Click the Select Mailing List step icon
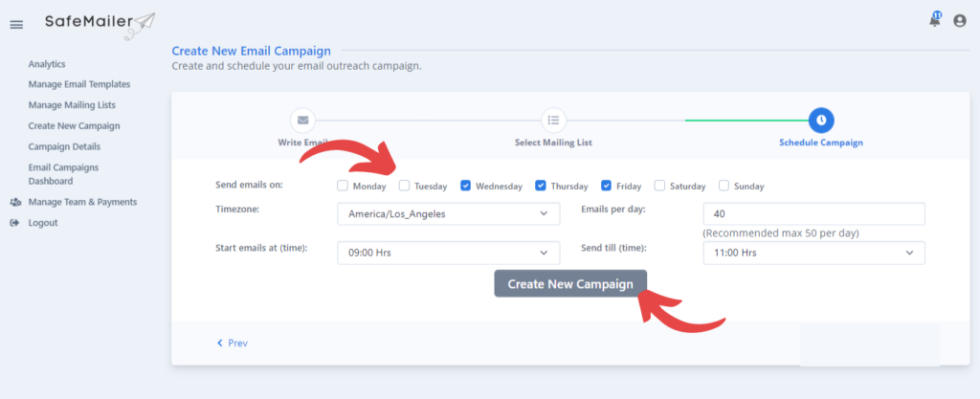This screenshot has width=980, height=399. point(553,120)
